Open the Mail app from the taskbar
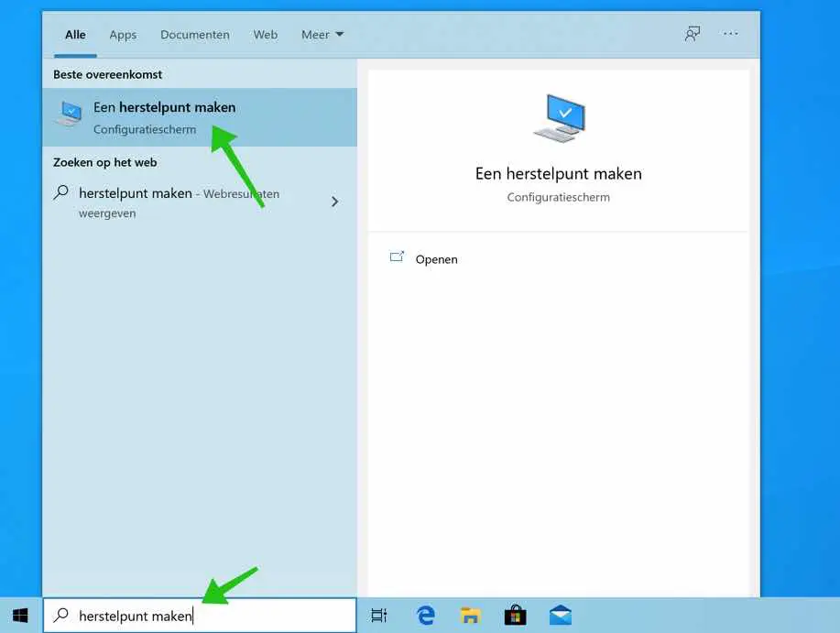This screenshot has height=633, width=840. tap(561, 616)
